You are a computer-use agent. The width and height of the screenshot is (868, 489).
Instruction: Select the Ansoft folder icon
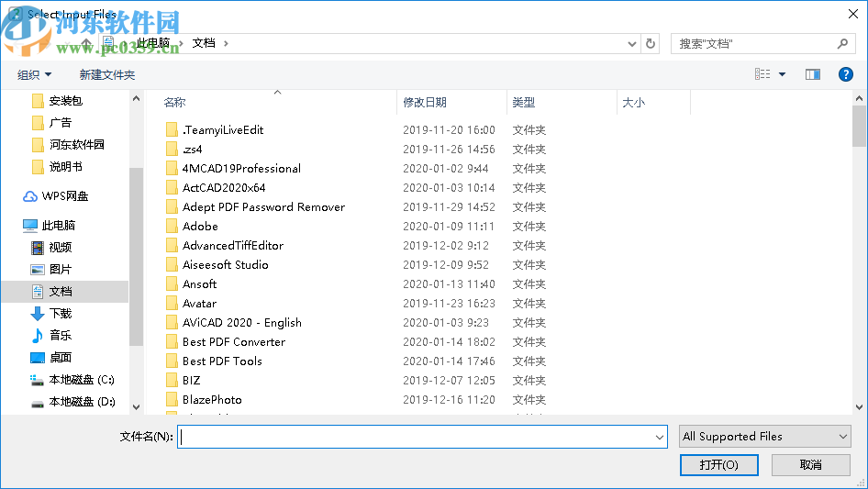click(x=172, y=284)
